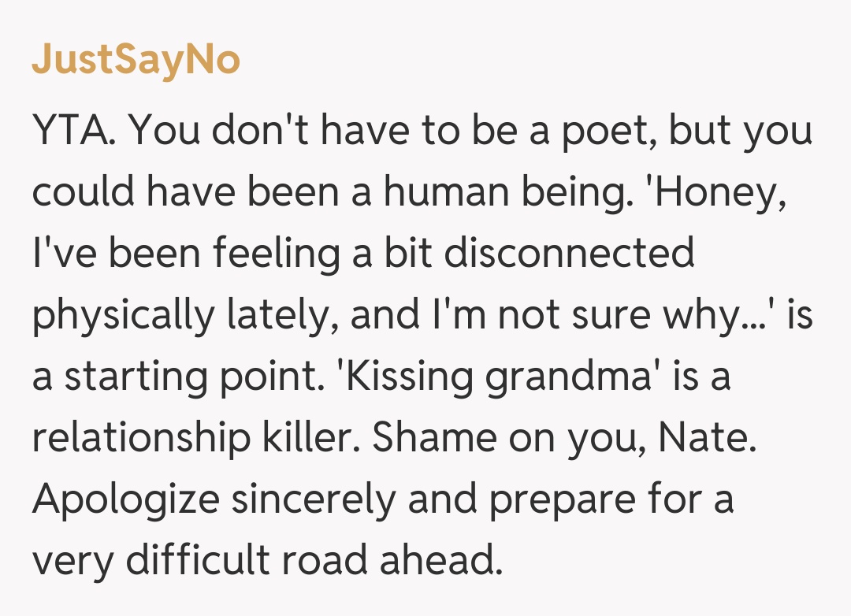Click the 'YTA.' verdict at comment start
Image resolution: width=851 pixels, height=616 pixels.
coord(76,132)
